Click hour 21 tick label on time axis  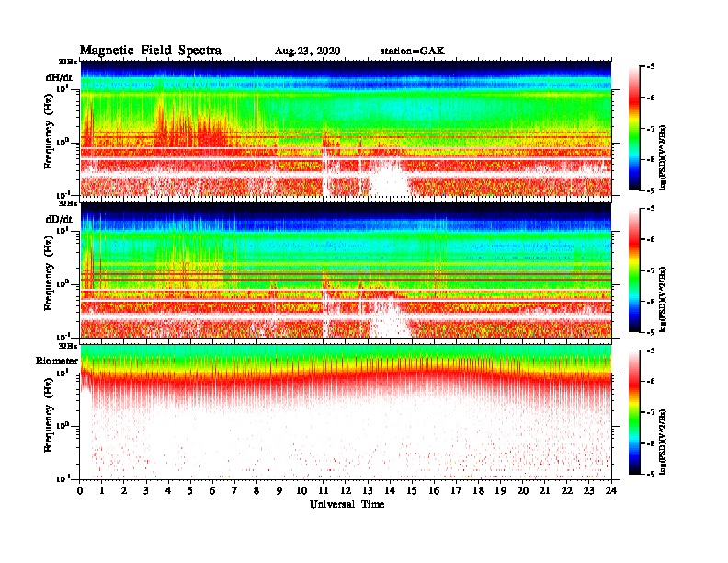pyautogui.click(x=544, y=490)
